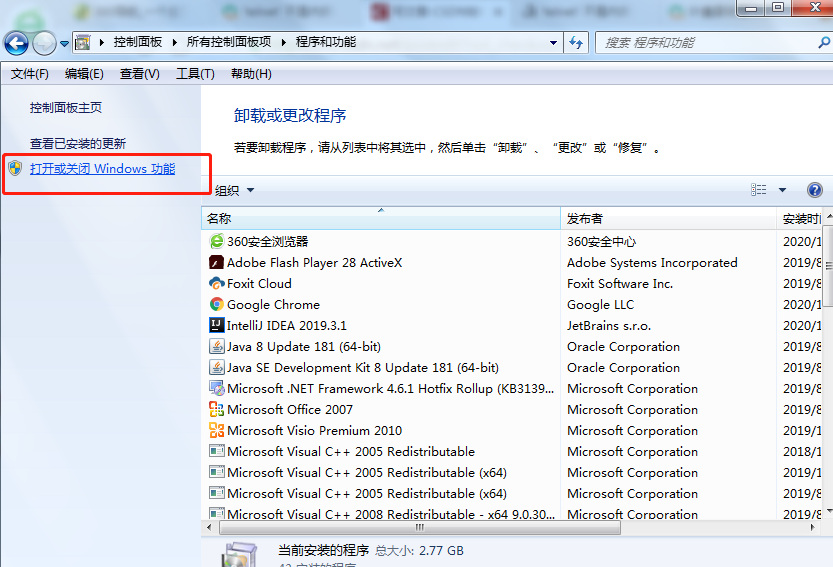The height and width of the screenshot is (567, 833).
Task: Open 查看已安装的更新 link
Action: 78,143
